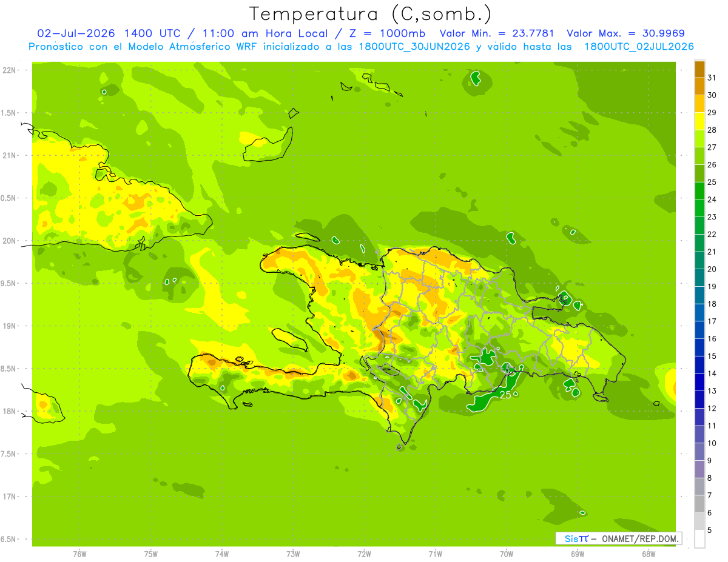Image resolution: width=728 pixels, height=562 pixels.
Task: Click the "23" colorbar scale label
Action: pyautogui.click(x=712, y=217)
